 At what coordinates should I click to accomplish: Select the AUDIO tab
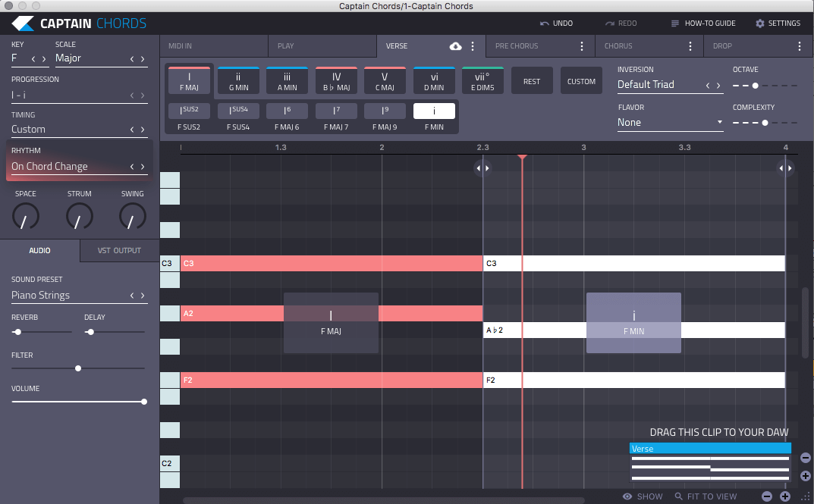click(40, 250)
